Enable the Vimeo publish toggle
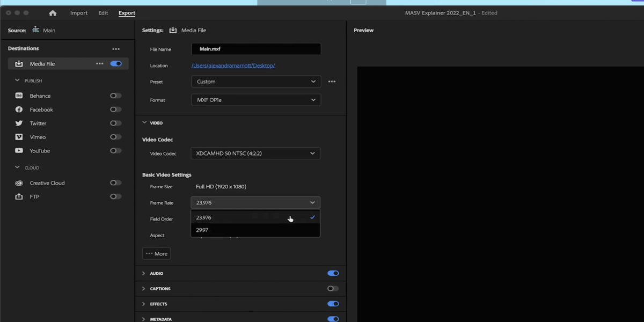 click(116, 137)
